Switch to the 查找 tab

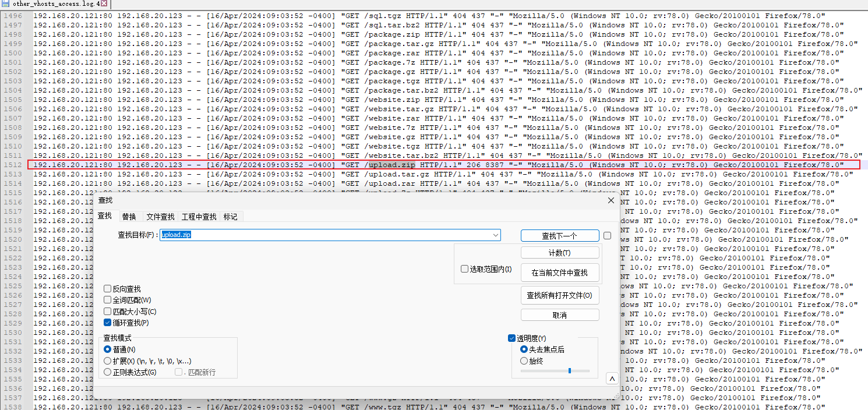(105, 216)
